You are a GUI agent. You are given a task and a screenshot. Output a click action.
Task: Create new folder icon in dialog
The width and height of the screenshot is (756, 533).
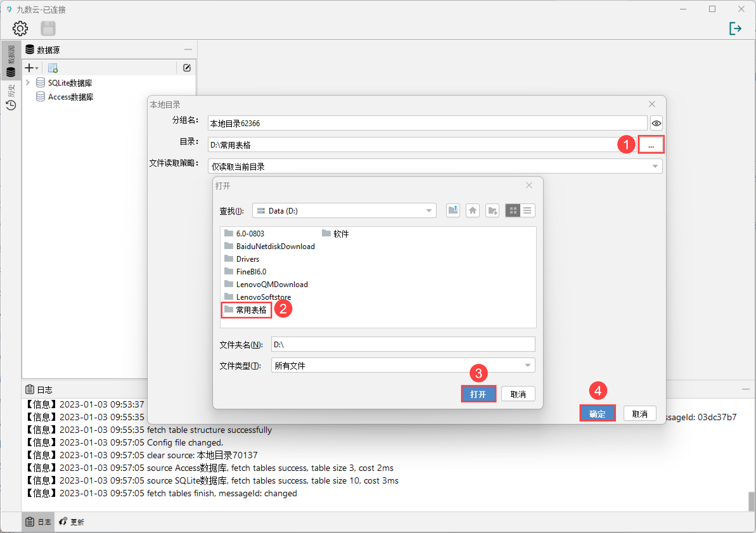click(x=492, y=210)
